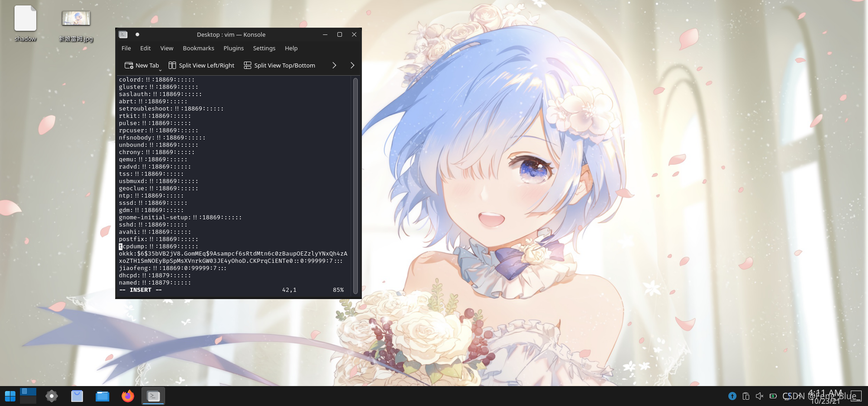
Task: Click Split View Left/Right
Action: point(201,65)
